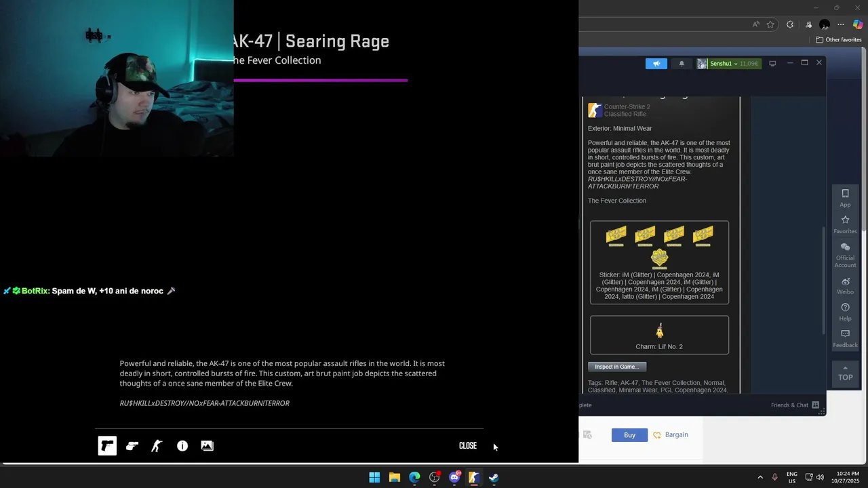Switch Steam to Big Picture mode icon
The width and height of the screenshot is (868, 488).
[772, 64]
